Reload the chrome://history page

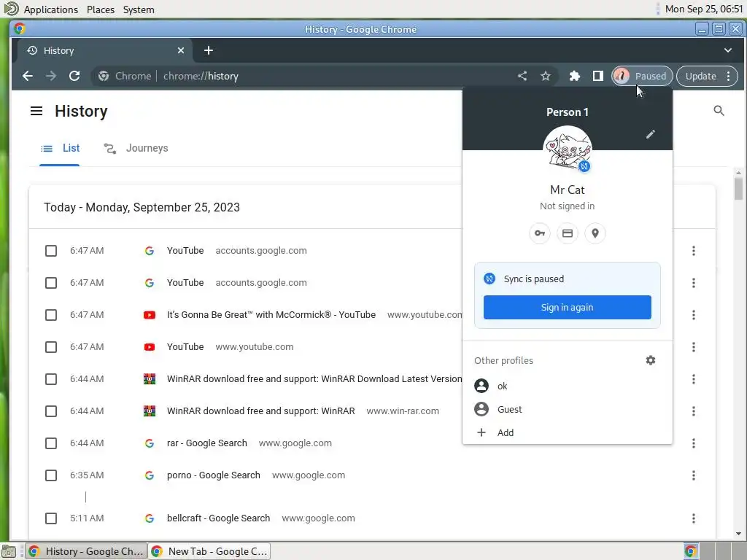coord(74,76)
